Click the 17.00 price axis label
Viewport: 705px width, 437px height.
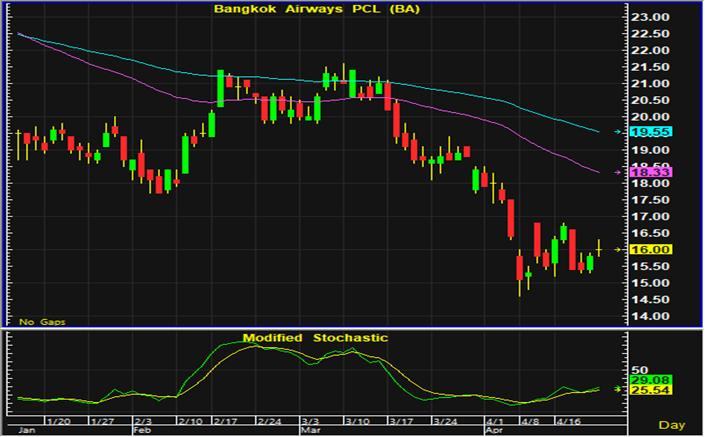tap(650, 217)
